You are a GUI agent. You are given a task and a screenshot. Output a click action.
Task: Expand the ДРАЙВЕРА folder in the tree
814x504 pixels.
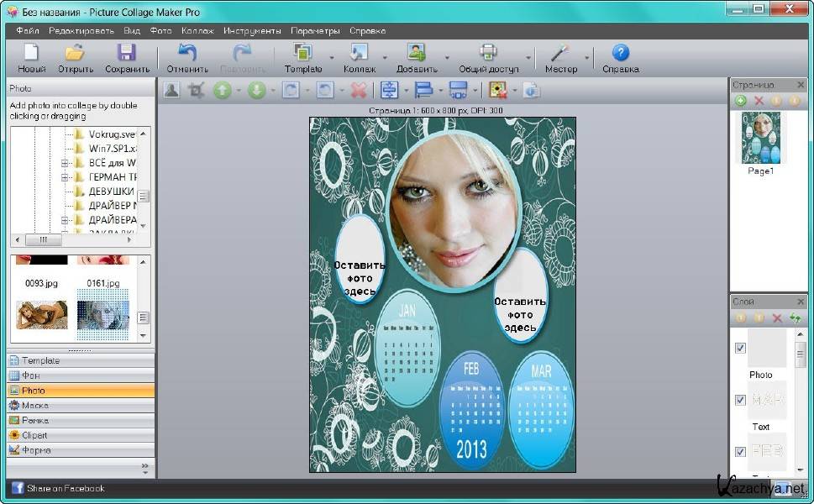(65, 220)
